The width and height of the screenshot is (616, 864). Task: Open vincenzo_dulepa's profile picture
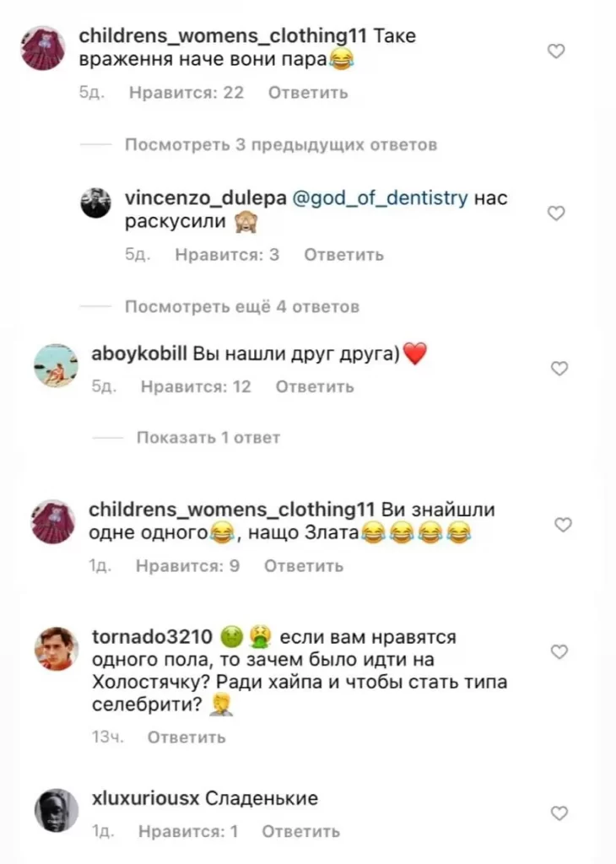tap(96, 202)
